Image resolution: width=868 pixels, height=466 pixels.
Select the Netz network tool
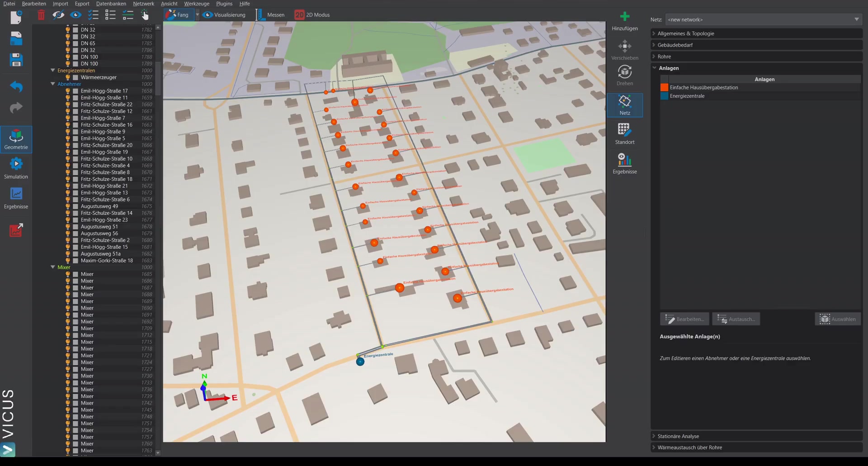point(625,105)
